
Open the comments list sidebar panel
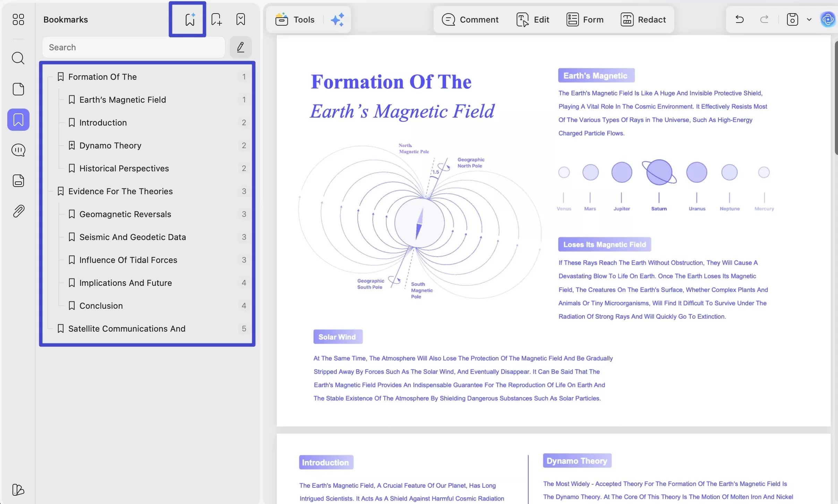pyautogui.click(x=18, y=150)
